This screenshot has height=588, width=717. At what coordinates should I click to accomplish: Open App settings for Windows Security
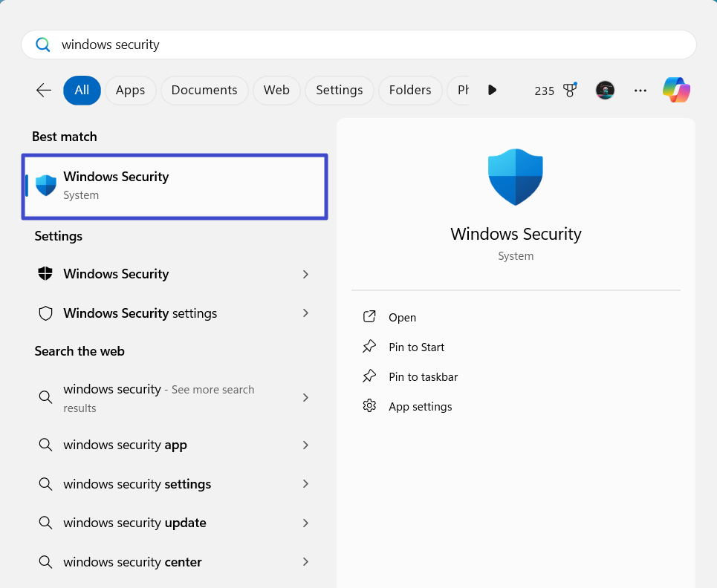[x=420, y=406]
